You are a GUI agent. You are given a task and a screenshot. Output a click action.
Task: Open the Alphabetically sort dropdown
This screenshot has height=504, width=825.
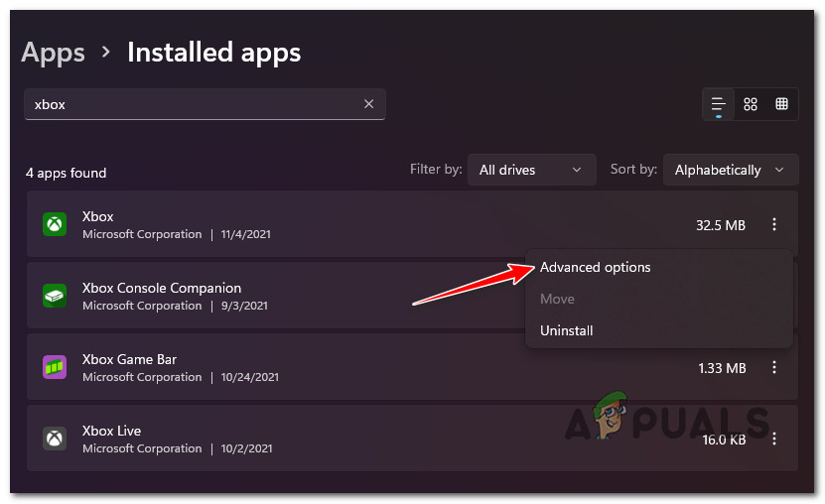point(730,170)
